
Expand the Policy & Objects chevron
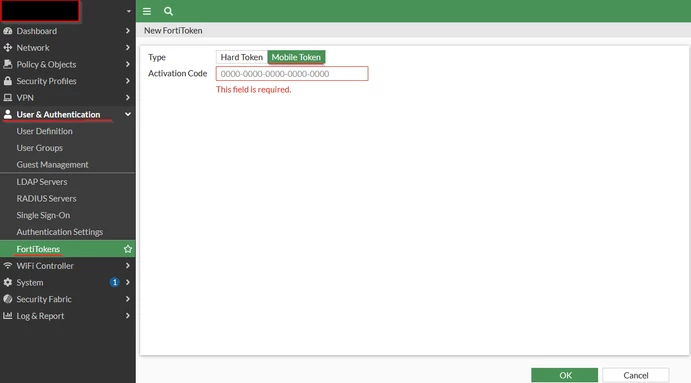pos(127,64)
